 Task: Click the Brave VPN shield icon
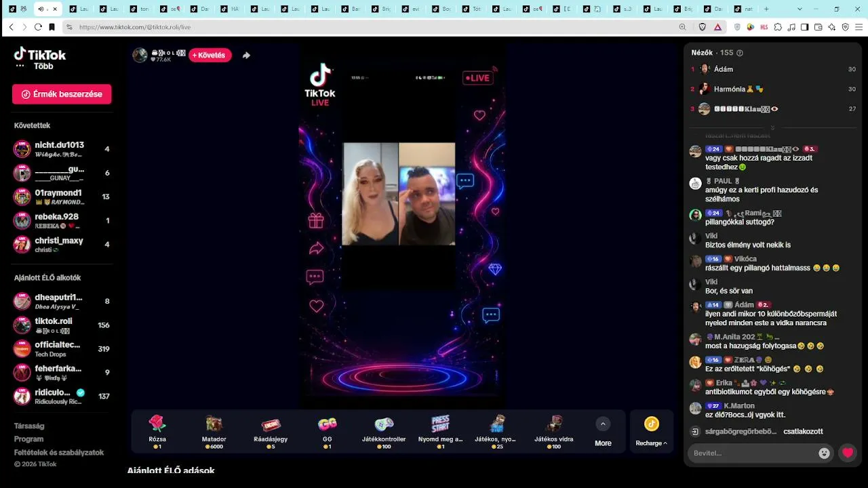845,27
